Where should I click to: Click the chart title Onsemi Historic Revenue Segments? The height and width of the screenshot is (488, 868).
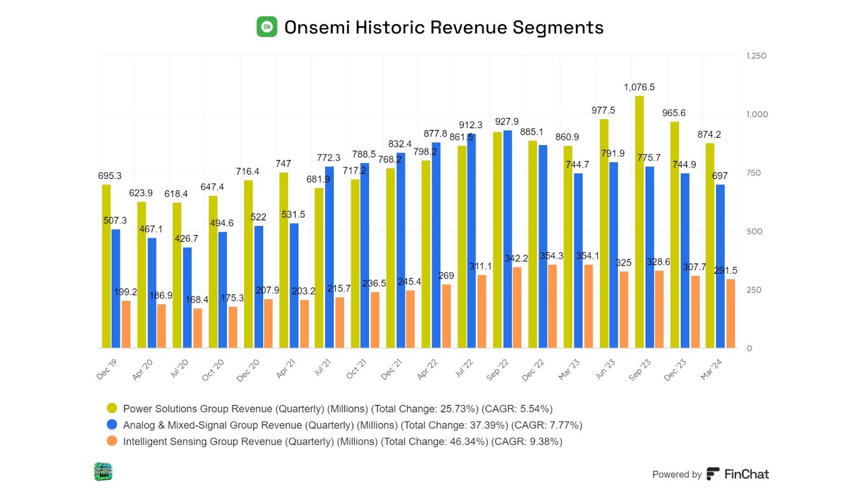444,27
